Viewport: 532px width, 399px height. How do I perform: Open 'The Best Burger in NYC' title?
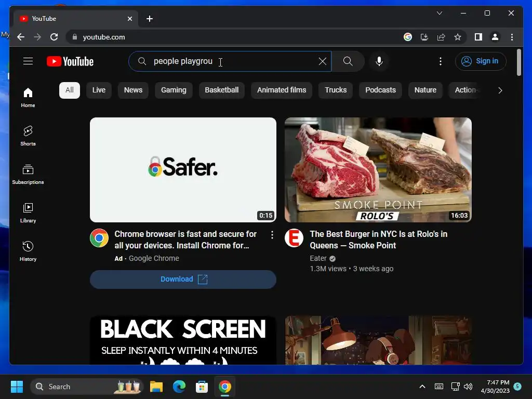coord(378,240)
